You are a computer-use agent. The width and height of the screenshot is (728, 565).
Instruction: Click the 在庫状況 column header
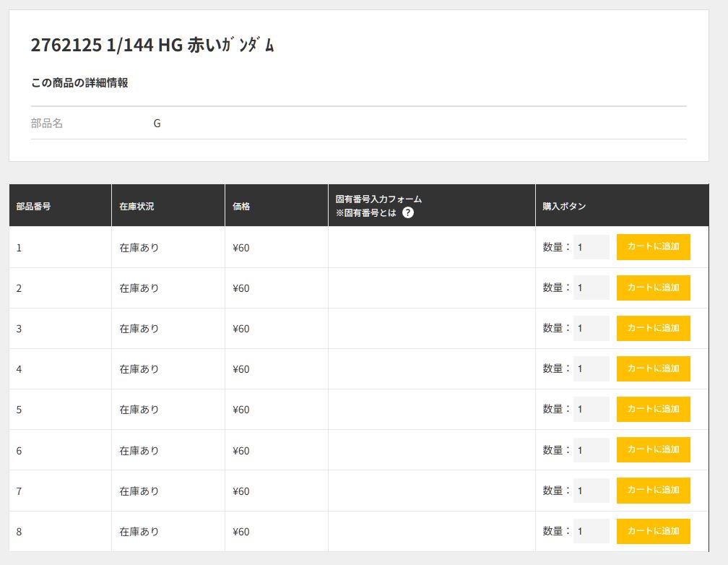(136, 206)
